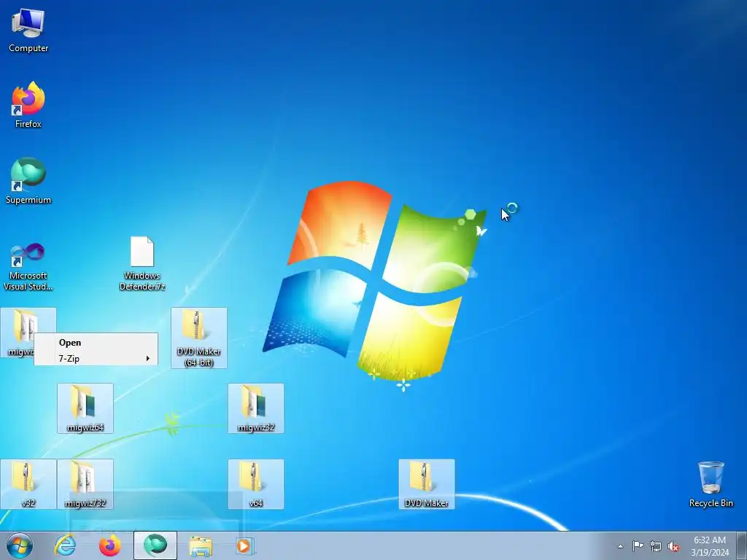Open the clock showing 6:32 AM

[x=710, y=546]
